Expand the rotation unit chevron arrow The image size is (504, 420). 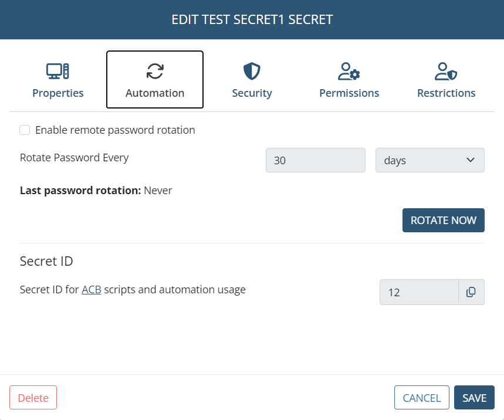(470, 160)
